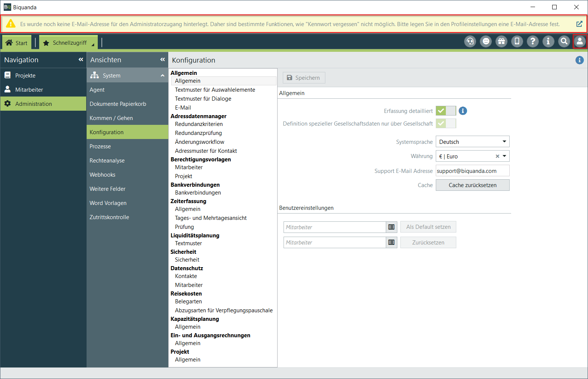The width and height of the screenshot is (588, 379).
Task: Open external link icon in warning banner
Action: [579, 24]
